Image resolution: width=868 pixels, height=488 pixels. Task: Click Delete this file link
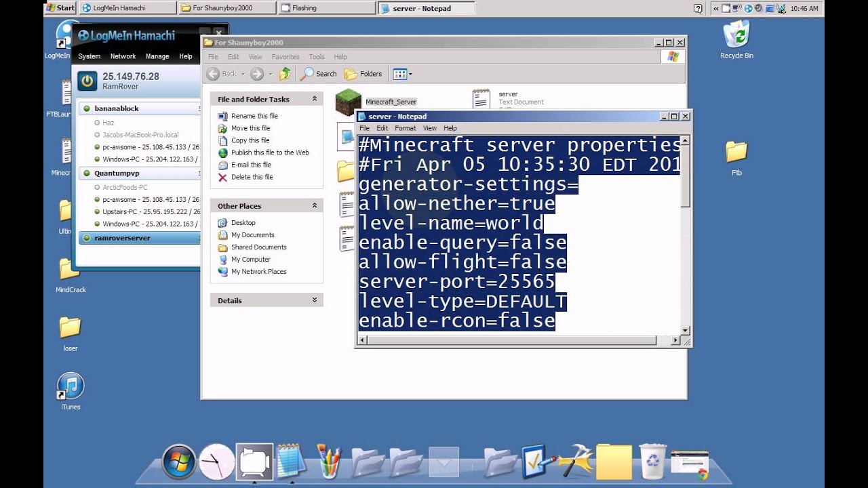pos(252,177)
